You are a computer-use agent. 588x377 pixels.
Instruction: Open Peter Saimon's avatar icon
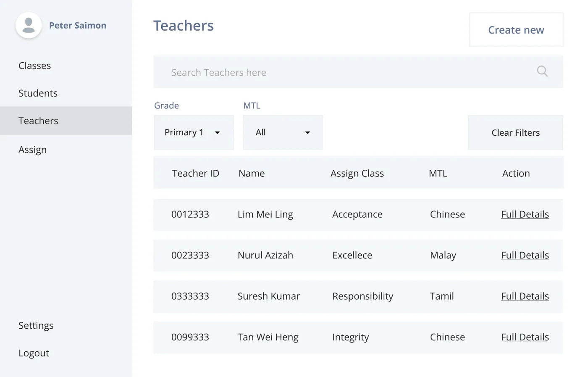(x=29, y=25)
